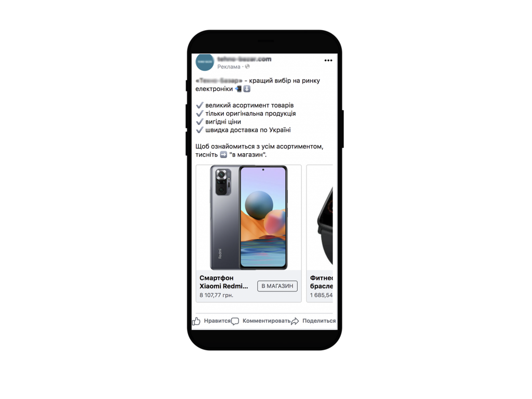Click the Смартфон Xiaomi Redmi product title
This screenshot has width=532, height=399.
point(224,282)
